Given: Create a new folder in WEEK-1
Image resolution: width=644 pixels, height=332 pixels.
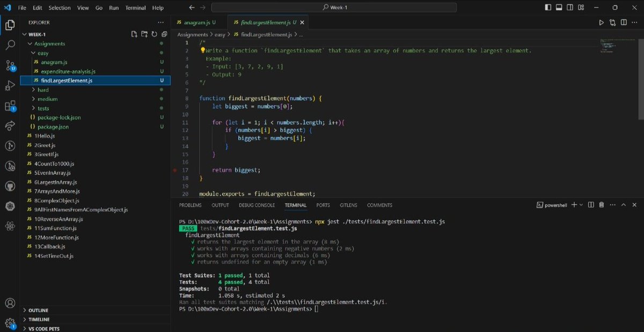Looking at the screenshot, I should 144,34.
